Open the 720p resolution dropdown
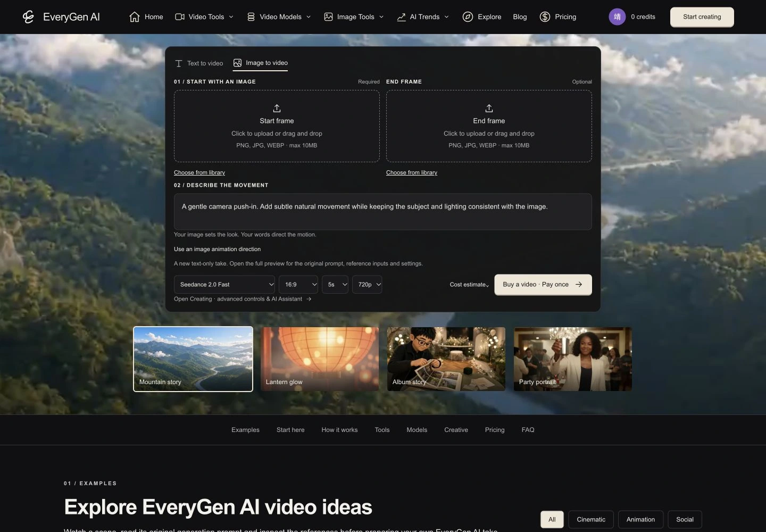 tap(367, 285)
